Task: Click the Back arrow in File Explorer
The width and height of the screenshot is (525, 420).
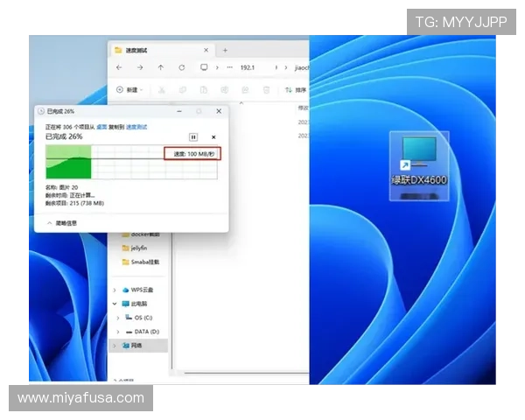Action: click(x=119, y=67)
